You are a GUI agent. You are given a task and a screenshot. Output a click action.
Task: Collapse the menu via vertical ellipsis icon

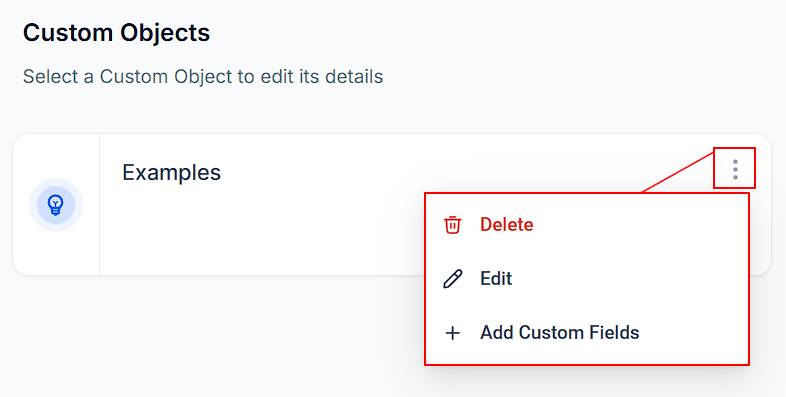point(735,169)
